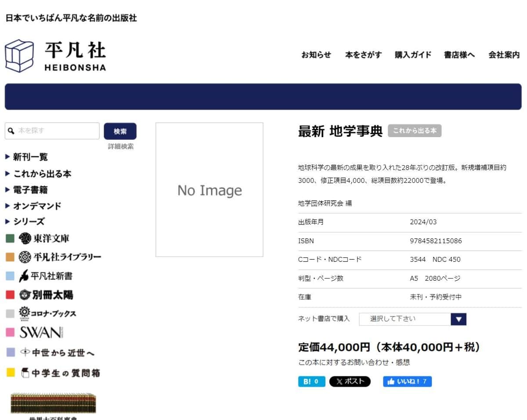
Task: Expand the シリーズ sidebar item
Action: [29, 221]
